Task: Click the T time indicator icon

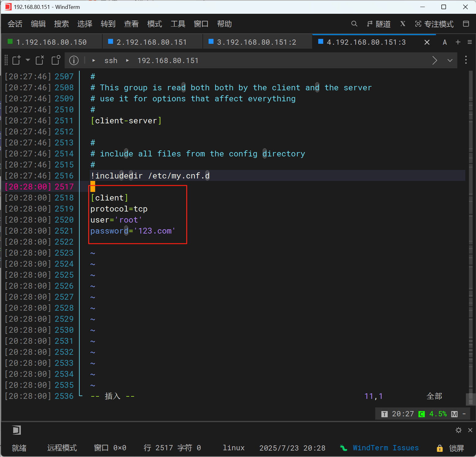Action: [384, 414]
